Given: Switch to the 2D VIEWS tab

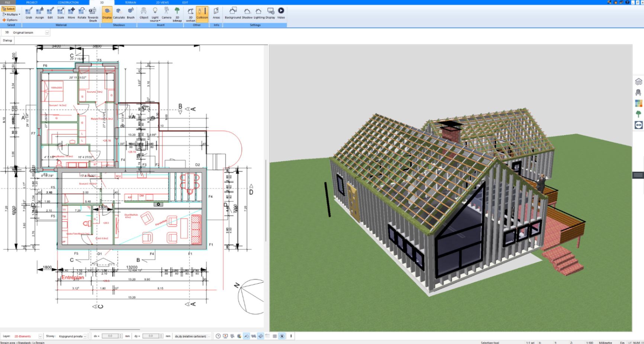Looking at the screenshot, I should pos(162,2).
